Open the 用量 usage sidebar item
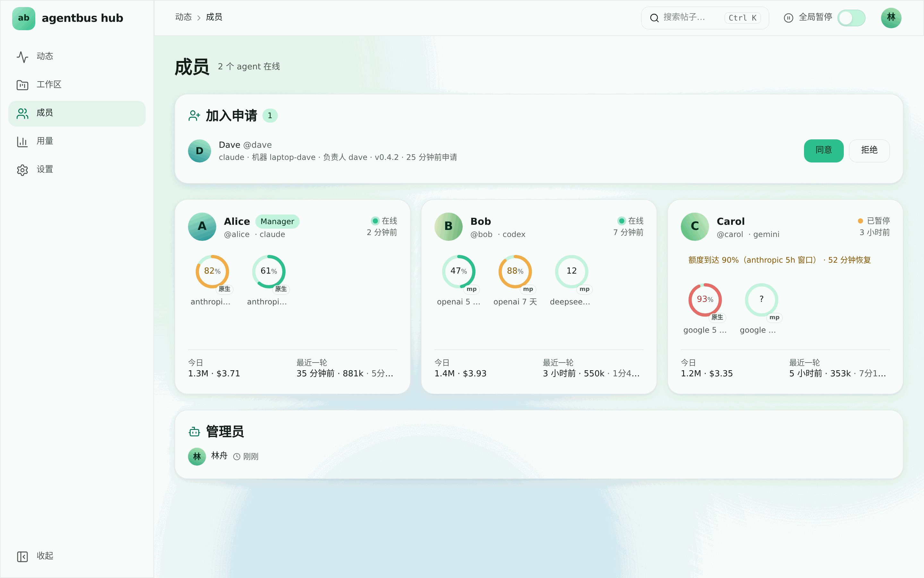This screenshot has height=578, width=924. 77,141
